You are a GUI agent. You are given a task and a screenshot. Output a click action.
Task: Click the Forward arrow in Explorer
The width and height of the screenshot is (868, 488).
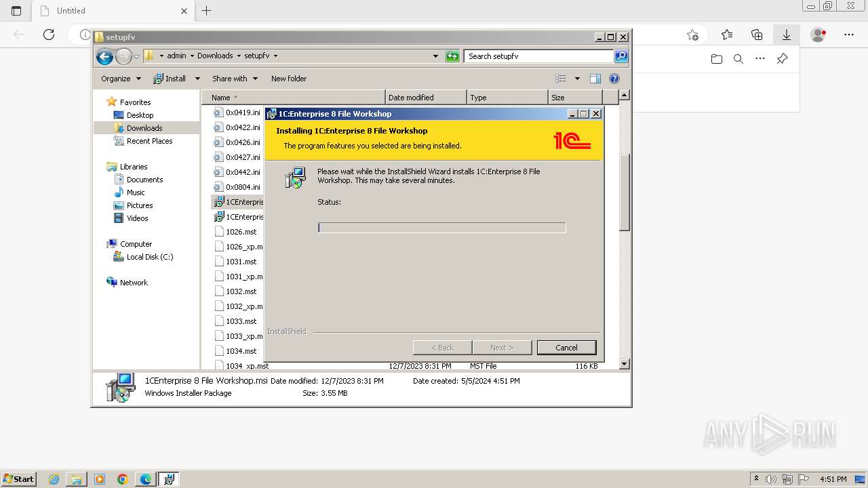point(123,56)
